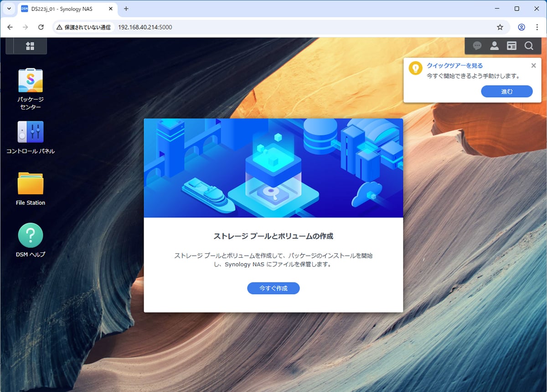Dismiss the quick tour notification
547x392 pixels.
(x=534, y=66)
